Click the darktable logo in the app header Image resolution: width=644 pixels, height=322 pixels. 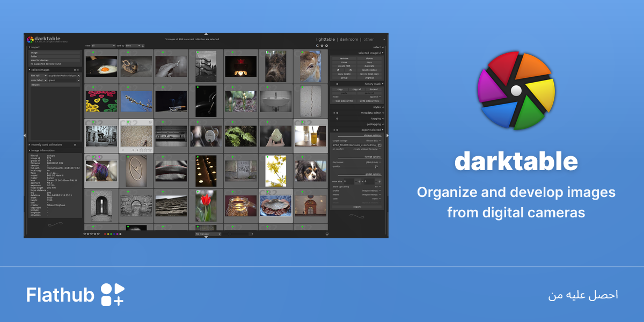click(x=30, y=40)
